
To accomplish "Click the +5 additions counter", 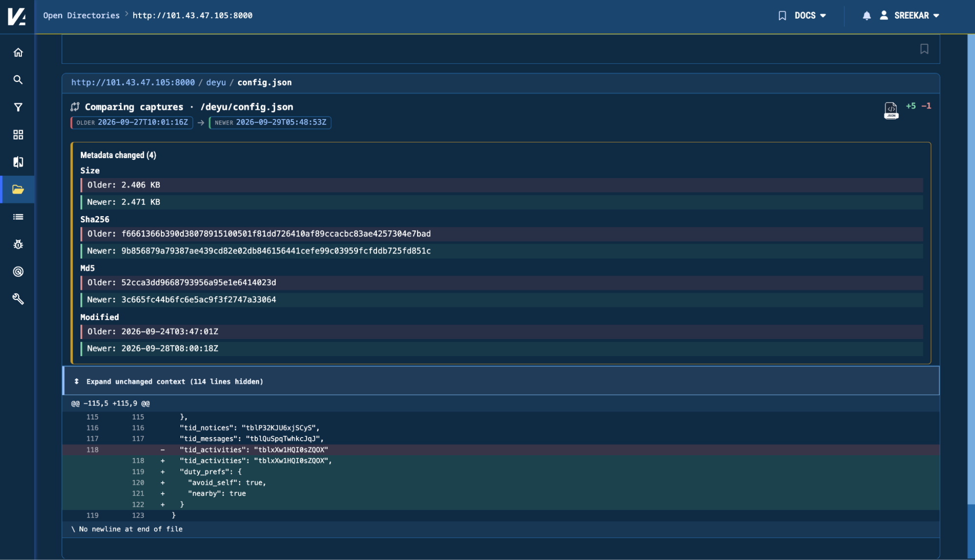I will coord(911,106).
